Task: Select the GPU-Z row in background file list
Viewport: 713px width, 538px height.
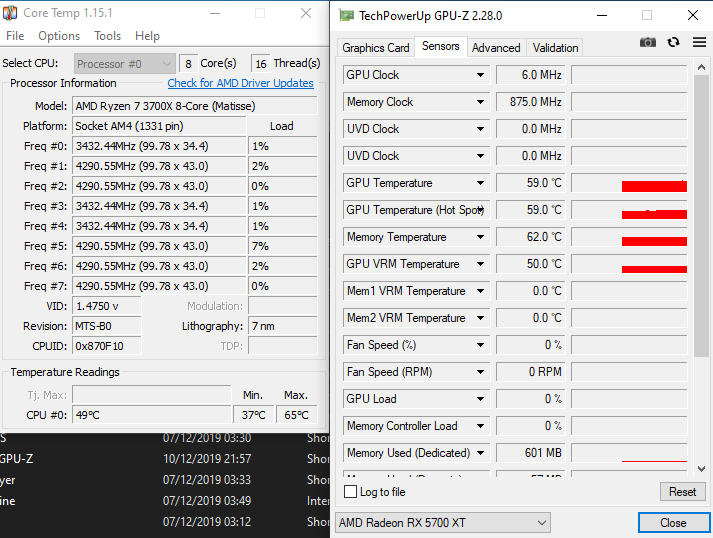Action: pyautogui.click(x=165, y=458)
